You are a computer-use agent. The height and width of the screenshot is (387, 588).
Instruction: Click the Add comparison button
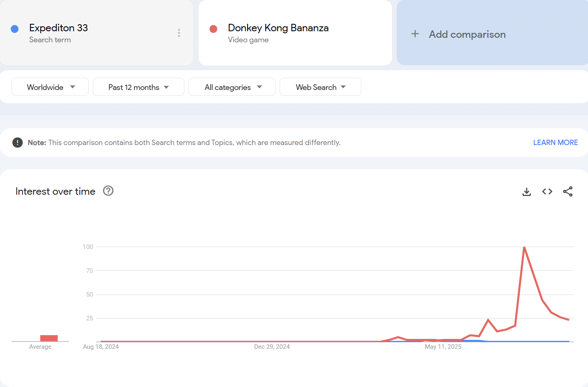[467, 35]
